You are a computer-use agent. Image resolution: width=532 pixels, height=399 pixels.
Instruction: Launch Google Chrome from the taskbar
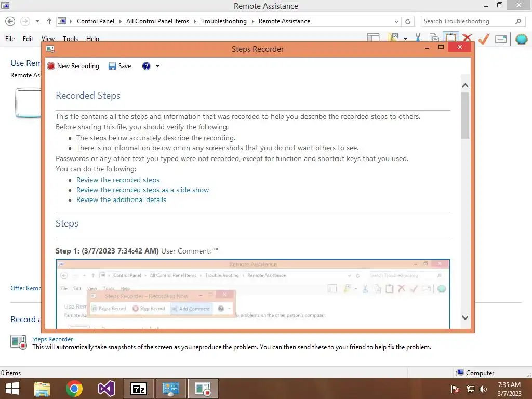(74, 389)
